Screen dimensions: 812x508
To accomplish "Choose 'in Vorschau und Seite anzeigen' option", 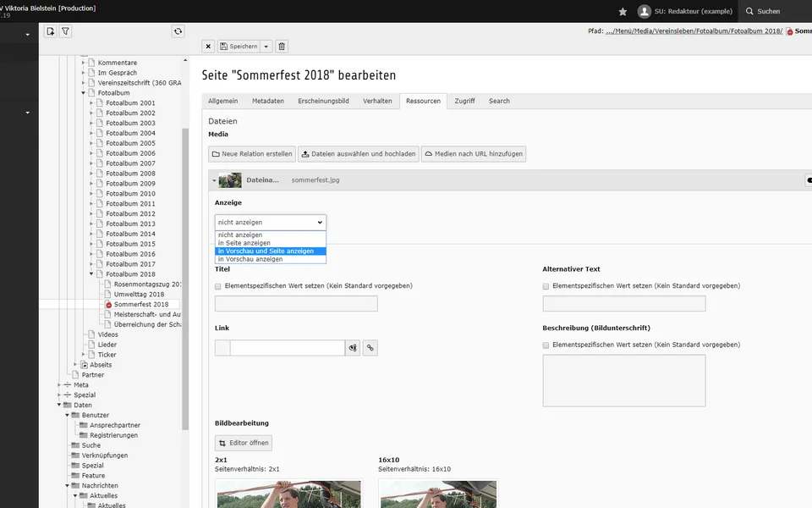I will point(266,251).
